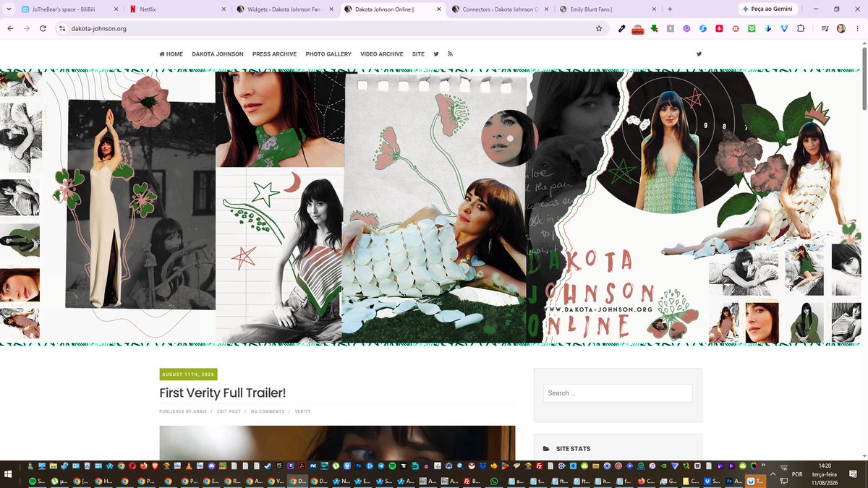
Task: Open the FileZilla taskbar window
Action: click(472, 481)
